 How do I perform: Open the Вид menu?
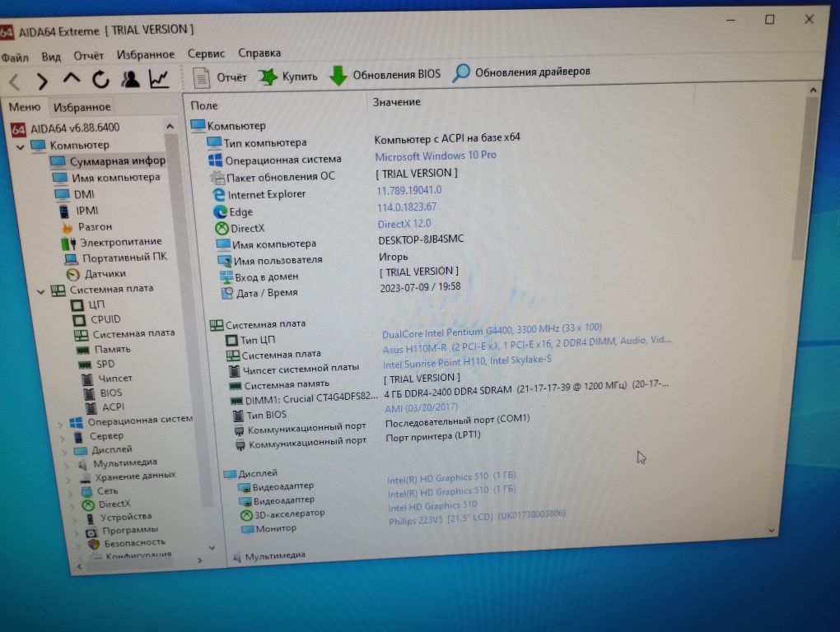(51, 56)
